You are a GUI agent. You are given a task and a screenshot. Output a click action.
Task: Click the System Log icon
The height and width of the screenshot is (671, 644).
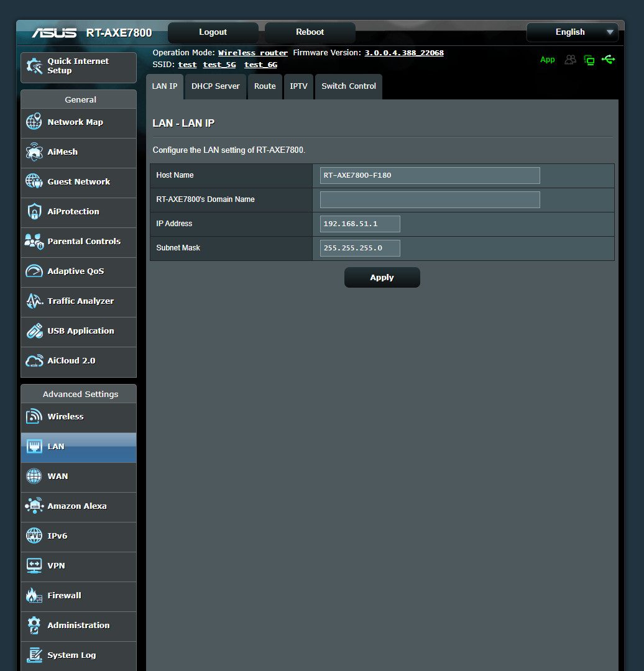point(34,655)
